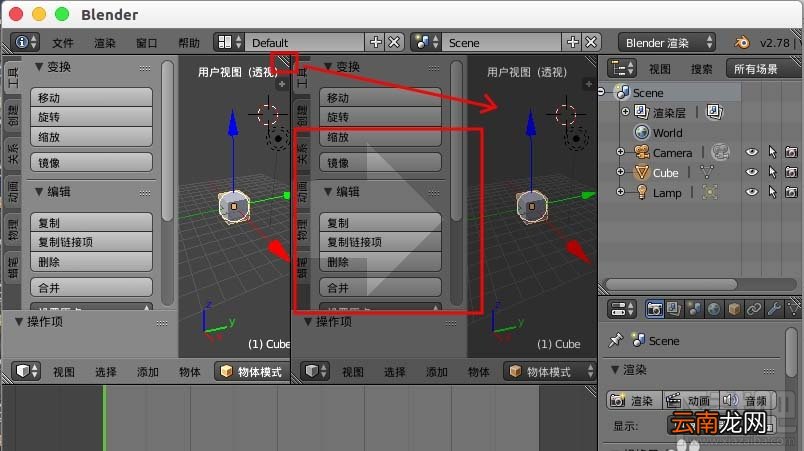Expand the Lamp item in outliner tree

point(620,192)
